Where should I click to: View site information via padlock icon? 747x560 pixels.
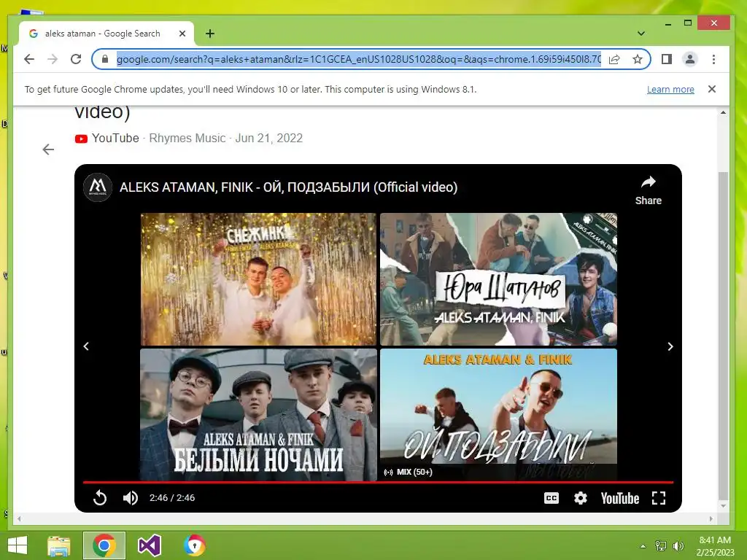tap(105, 59)
